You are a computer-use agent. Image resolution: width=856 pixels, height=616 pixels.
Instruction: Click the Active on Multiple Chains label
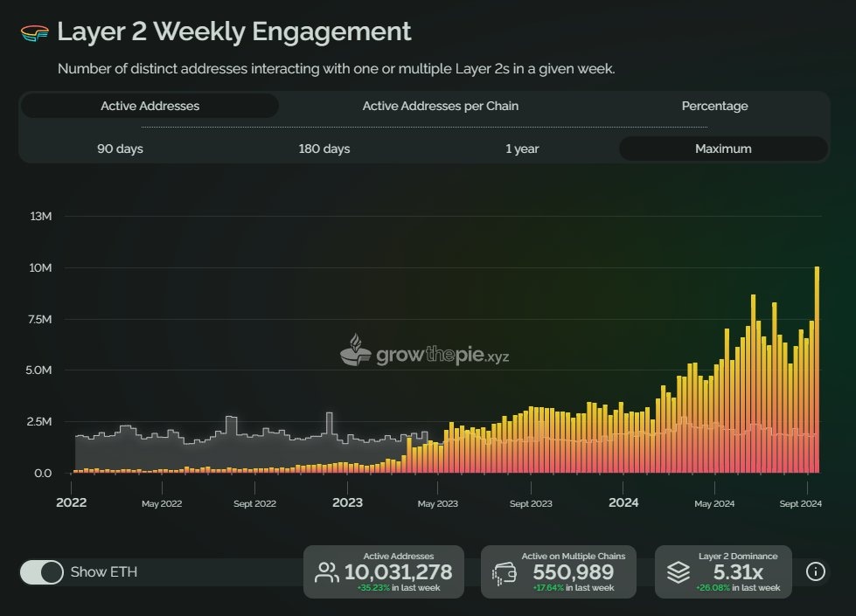[574, 556]
